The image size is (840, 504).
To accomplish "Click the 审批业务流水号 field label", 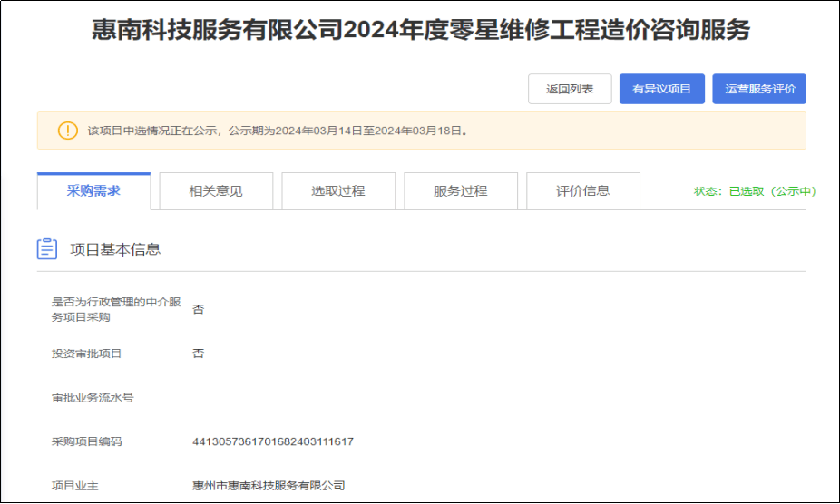I will (93, 397).
